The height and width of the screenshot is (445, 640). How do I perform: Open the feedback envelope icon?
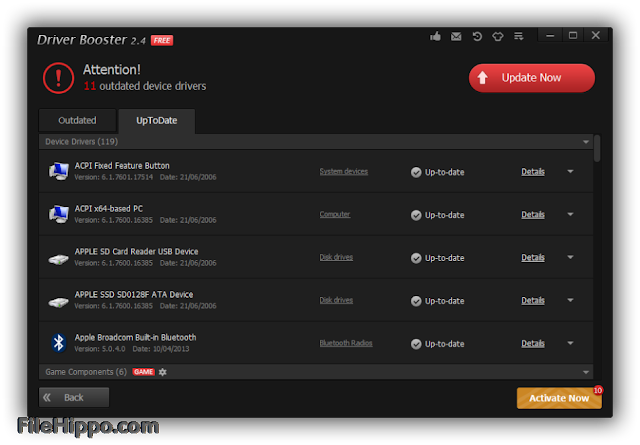coord(456,36)
